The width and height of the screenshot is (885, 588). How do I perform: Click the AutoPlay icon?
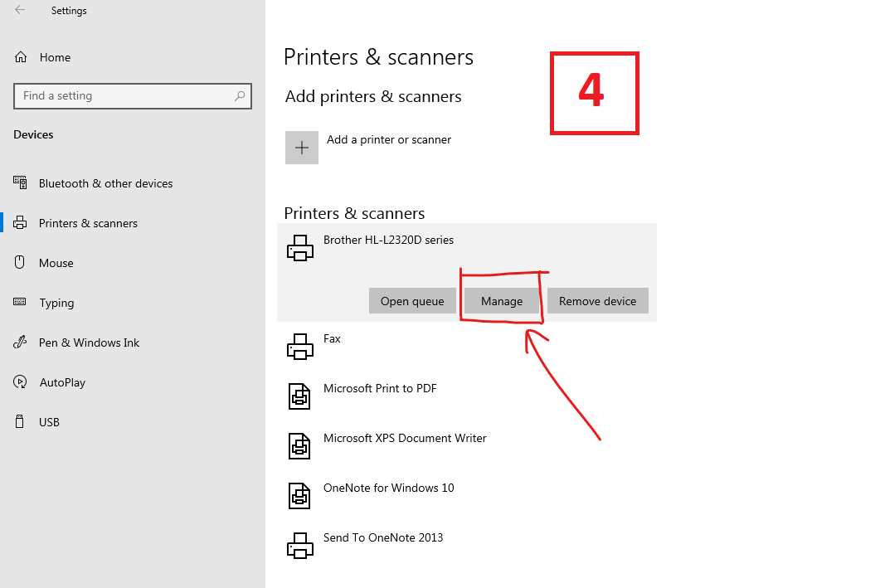pyautogui.click(x=20, y=382)
